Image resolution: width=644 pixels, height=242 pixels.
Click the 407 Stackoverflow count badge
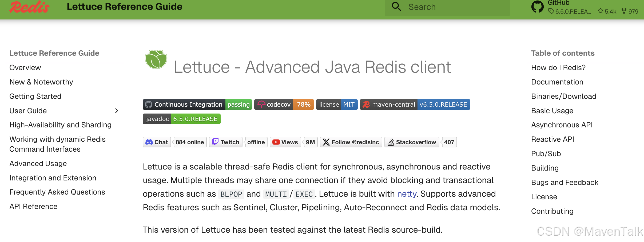click(x=449, y=142)
